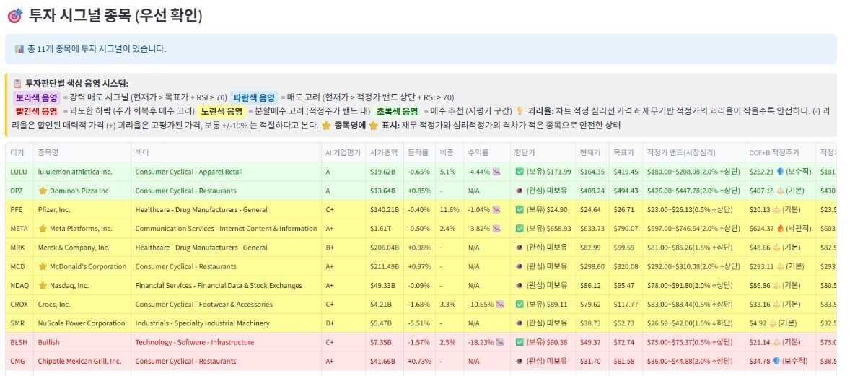Sort by the AI 기업평가 column header

[x=343, y=153]
